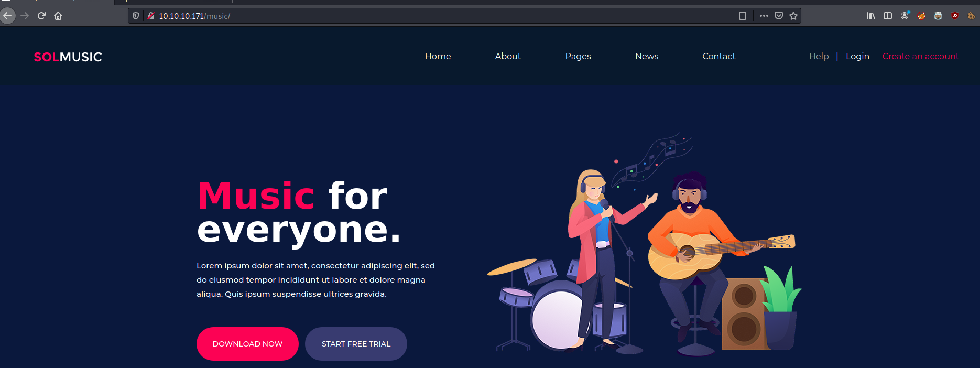Open the tracking protection shield icon
Screen dimensions: 980x368
coord(136,16)
